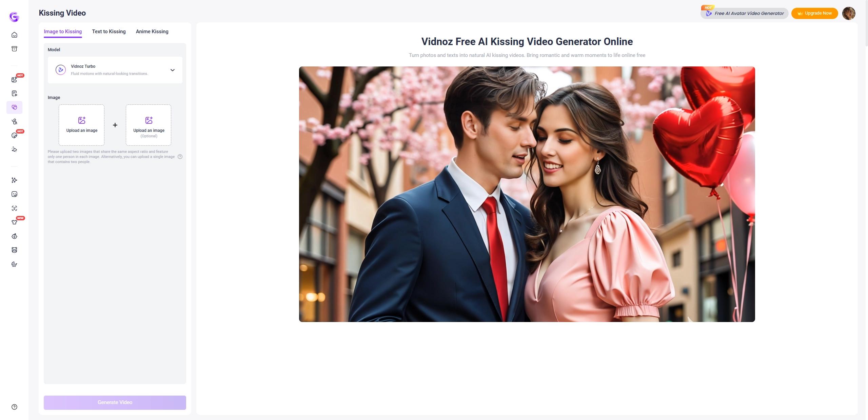Click the hugging person icon in sidebar
This screenshot has width=868, height=420.
tap(14, 121)
